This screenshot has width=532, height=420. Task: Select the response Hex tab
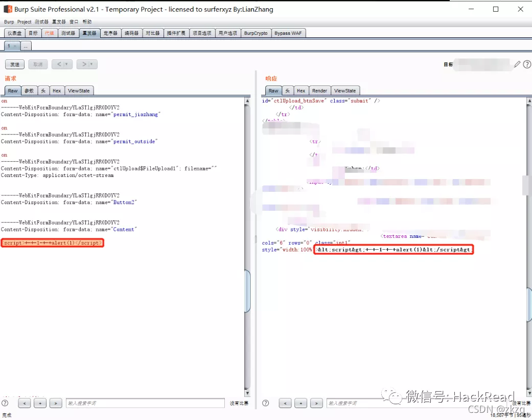(301, 91)
